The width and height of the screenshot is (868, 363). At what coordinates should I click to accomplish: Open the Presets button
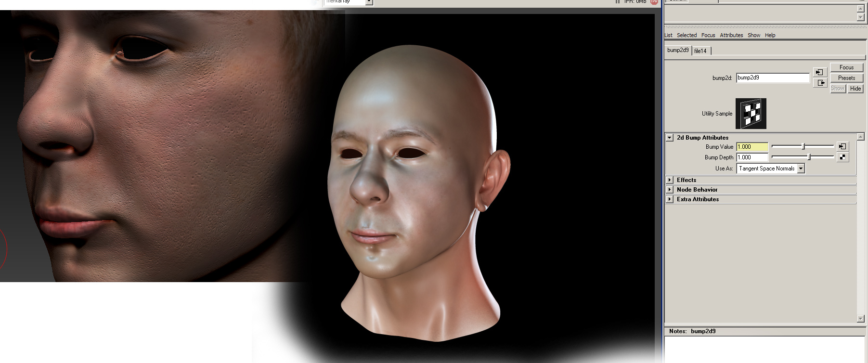pos(846,78)
